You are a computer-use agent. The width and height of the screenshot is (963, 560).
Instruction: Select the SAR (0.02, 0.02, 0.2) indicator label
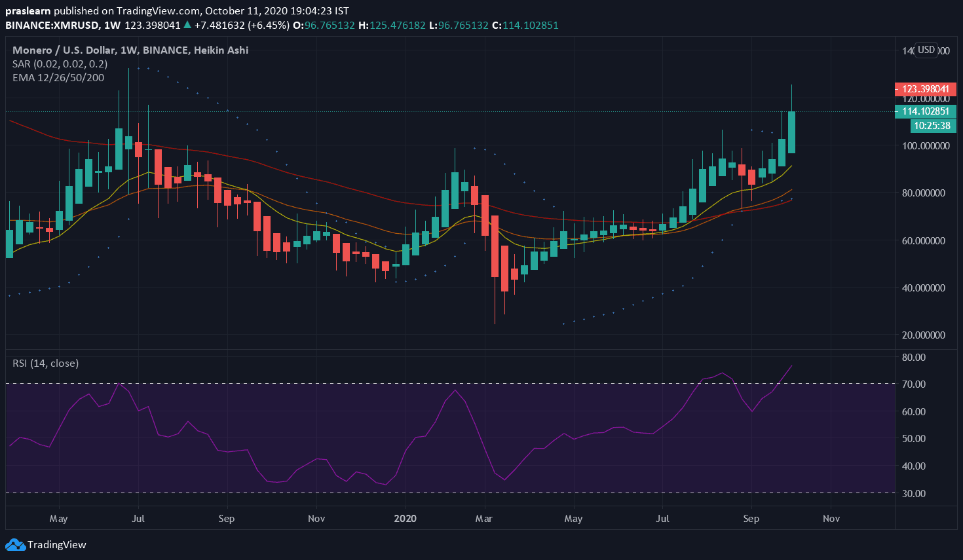(60, 64)
